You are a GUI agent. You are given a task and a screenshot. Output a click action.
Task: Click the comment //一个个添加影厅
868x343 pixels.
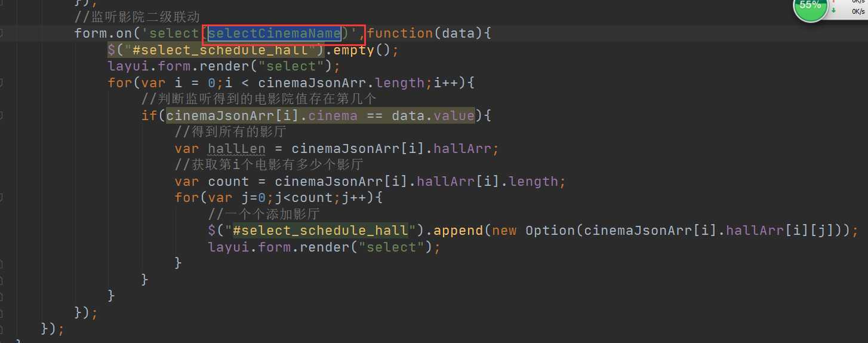click(x=264, y=214)
